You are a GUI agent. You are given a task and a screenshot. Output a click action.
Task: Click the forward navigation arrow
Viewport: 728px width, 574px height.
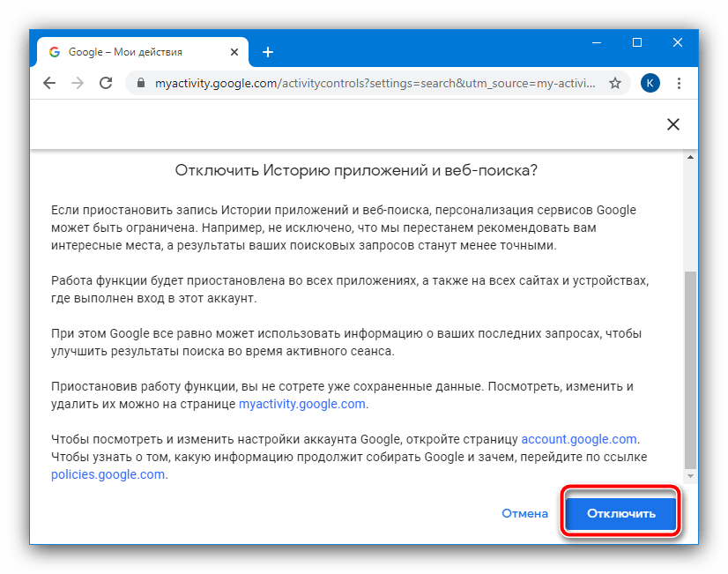click(78, 83)
